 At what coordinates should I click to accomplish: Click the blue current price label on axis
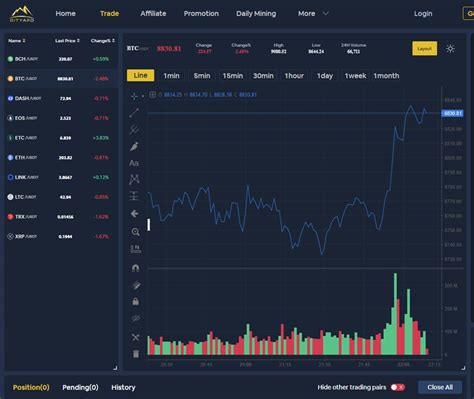[452, 113]
